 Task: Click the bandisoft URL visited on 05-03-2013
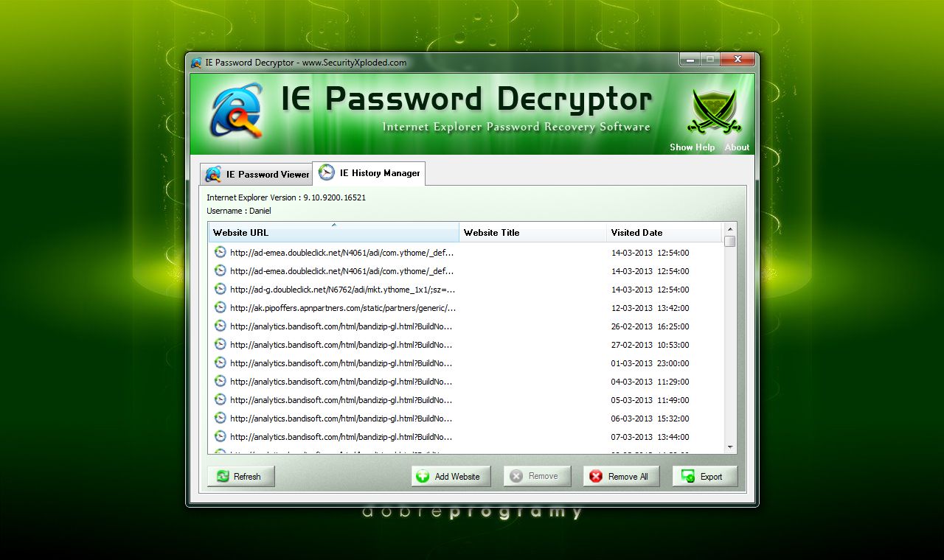341,400
